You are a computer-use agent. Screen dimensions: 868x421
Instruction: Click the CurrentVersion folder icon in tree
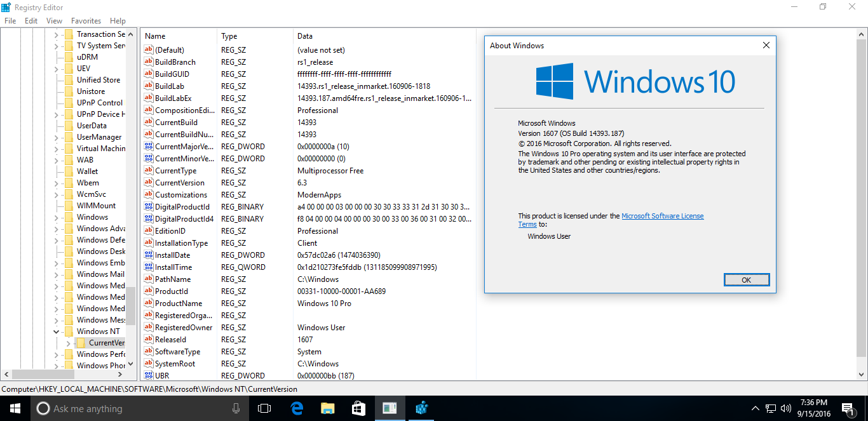pyautogui.click(x=81, y=343)
